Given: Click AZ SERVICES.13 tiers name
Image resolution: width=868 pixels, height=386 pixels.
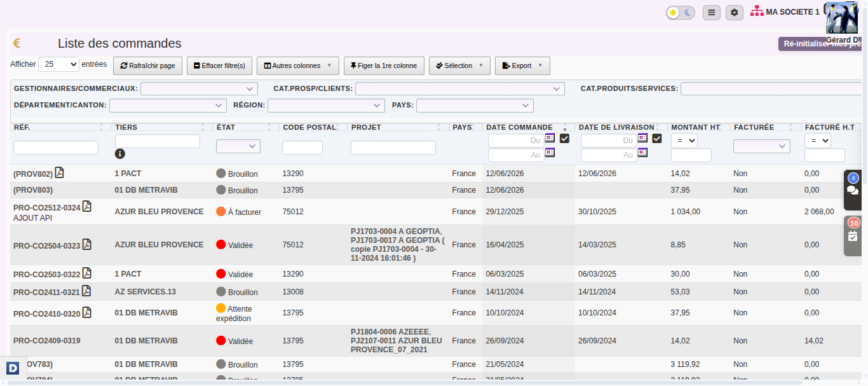Looking at the screenshot, I should pos(146,292).
